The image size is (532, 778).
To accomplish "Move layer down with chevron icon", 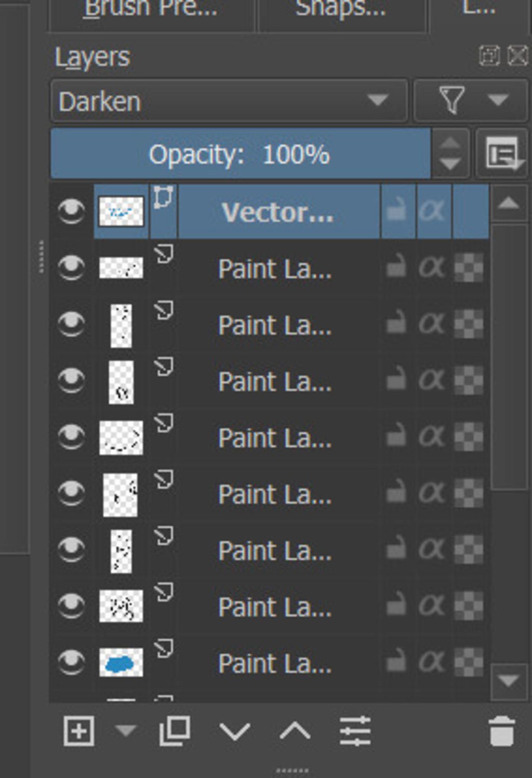I will tap(234, 731).
